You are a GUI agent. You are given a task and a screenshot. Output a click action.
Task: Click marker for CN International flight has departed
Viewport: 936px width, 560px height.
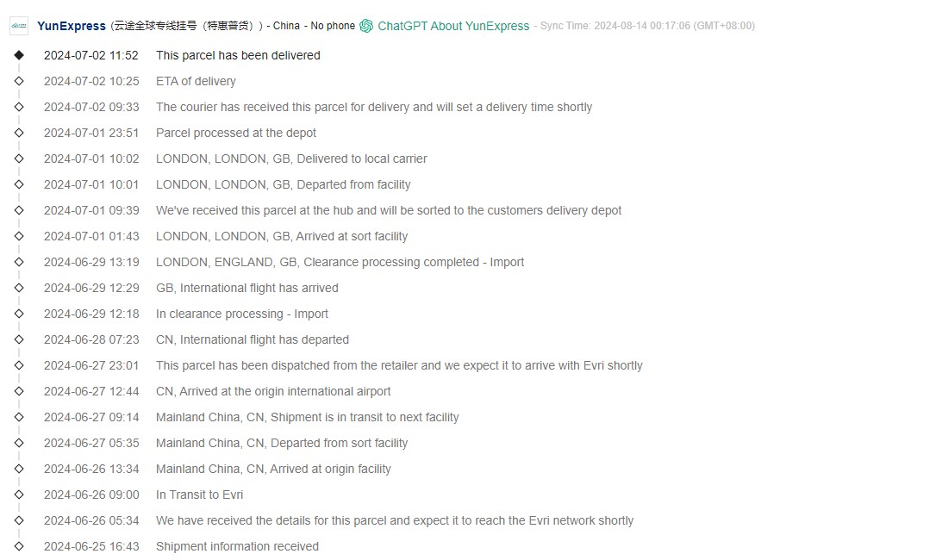(19, 339)
